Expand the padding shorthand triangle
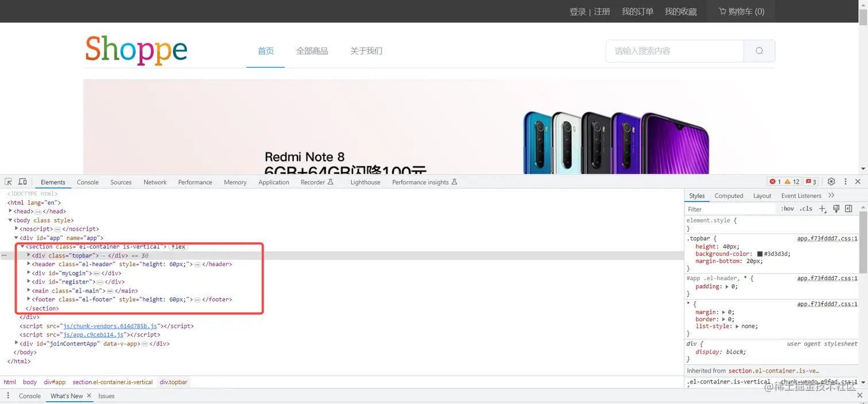The image size is (868, 404). 727,286
